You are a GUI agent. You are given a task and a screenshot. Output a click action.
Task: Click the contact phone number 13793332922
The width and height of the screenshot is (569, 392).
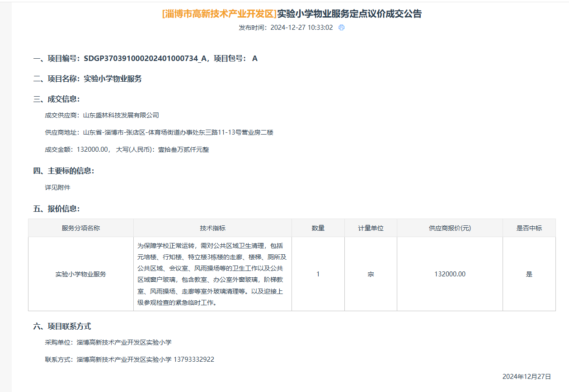click(194, 359)
